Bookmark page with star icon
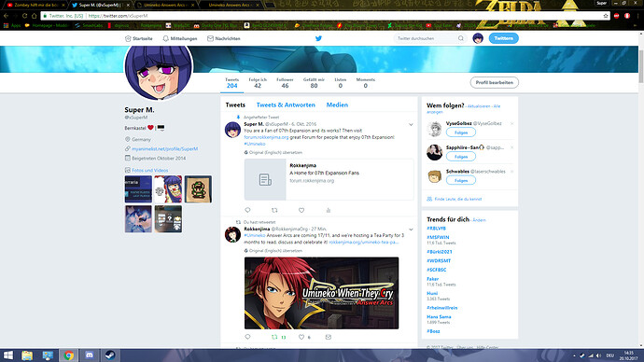The height and width of the screenshot is (362, 644). 606,16
